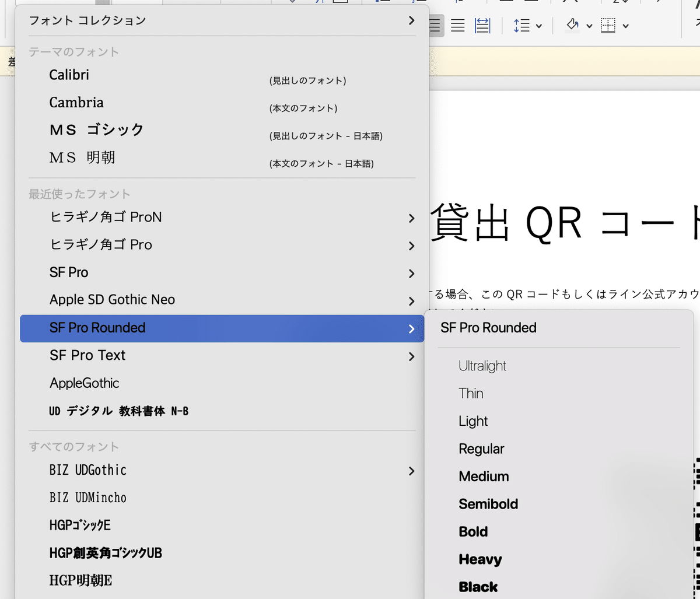Open the shading color dropdown arrow
700x599 pixels.
click(x=589, y=26)
